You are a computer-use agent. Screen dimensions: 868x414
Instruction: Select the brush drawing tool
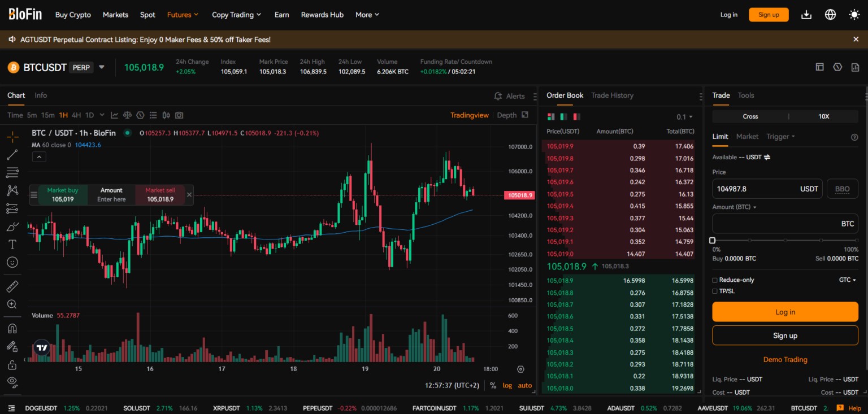click(x=12, y=227)
